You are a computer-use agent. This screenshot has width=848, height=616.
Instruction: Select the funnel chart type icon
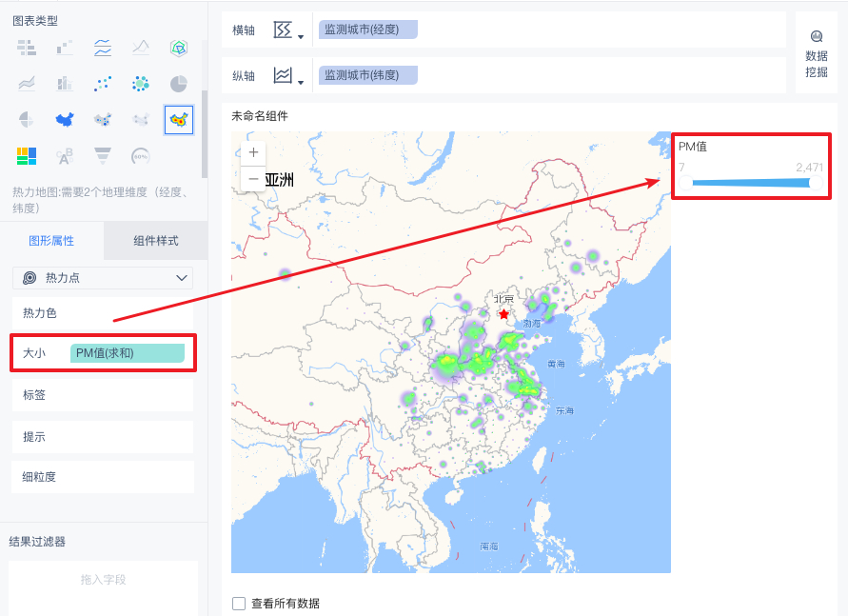click(x=103, y=156)
